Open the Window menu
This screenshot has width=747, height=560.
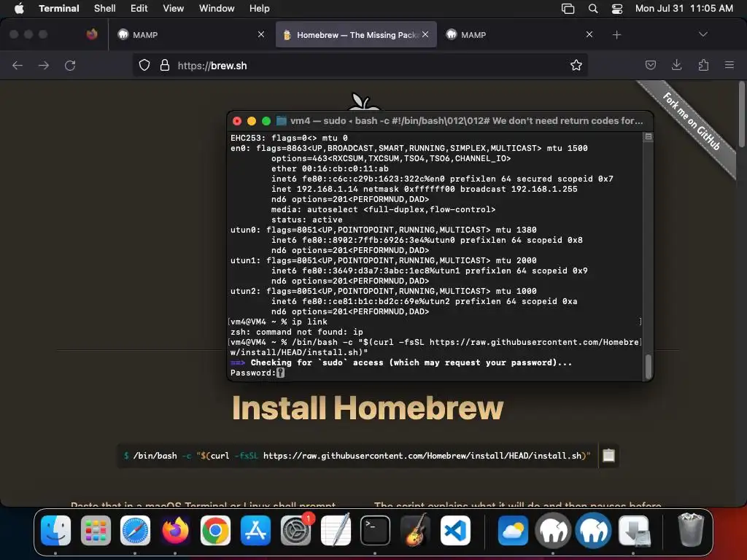point(217,9)
